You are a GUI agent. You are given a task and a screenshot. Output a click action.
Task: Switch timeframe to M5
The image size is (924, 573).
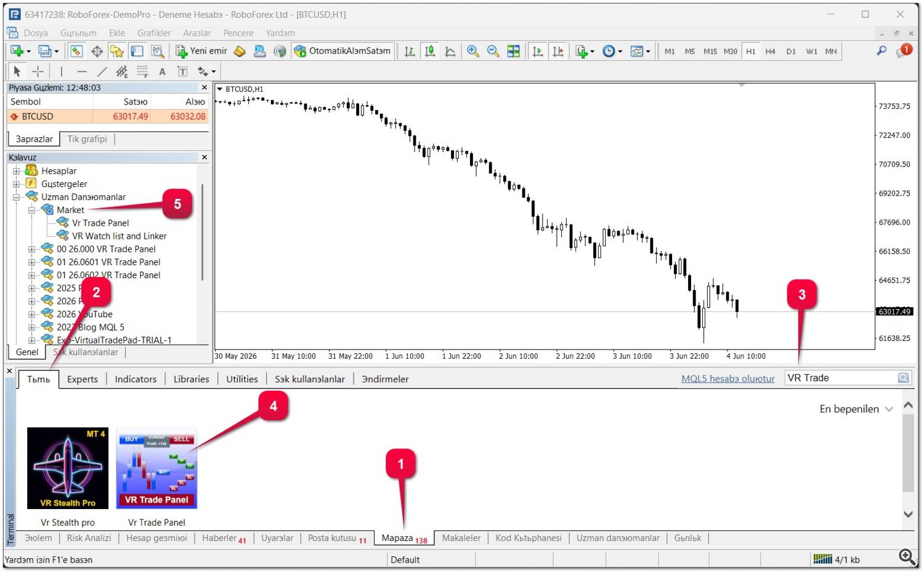coord(690,51)
